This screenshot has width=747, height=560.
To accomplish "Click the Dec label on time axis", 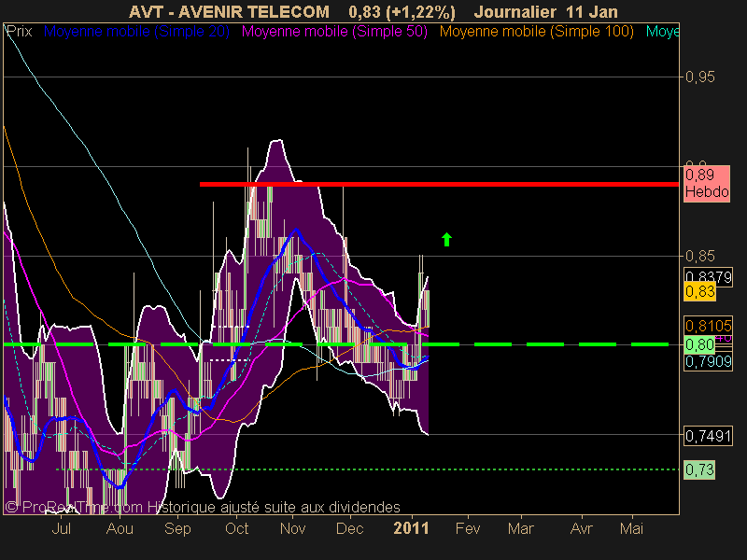I will click(x=349, y=528).
